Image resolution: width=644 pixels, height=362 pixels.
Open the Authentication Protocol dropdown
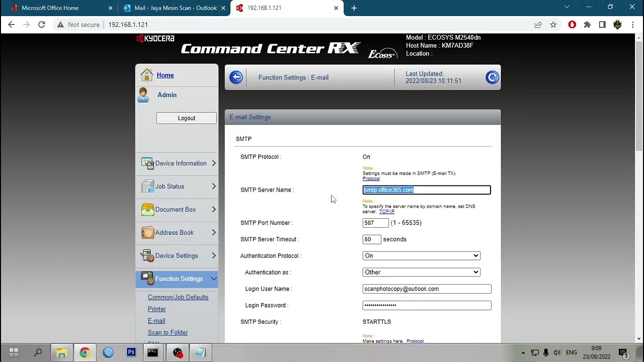point(422,256)
